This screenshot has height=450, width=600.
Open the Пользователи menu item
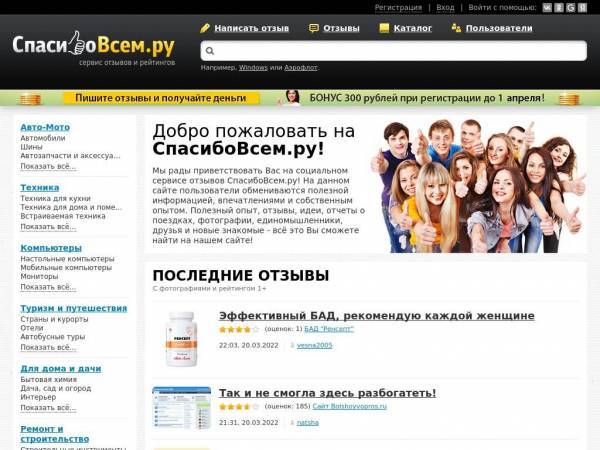tap(499, 28)
